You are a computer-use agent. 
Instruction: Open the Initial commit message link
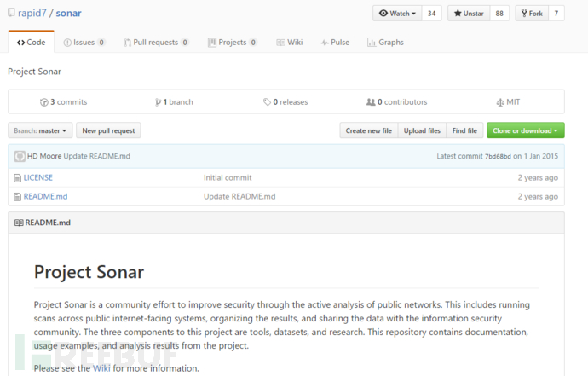click(228, 178)
